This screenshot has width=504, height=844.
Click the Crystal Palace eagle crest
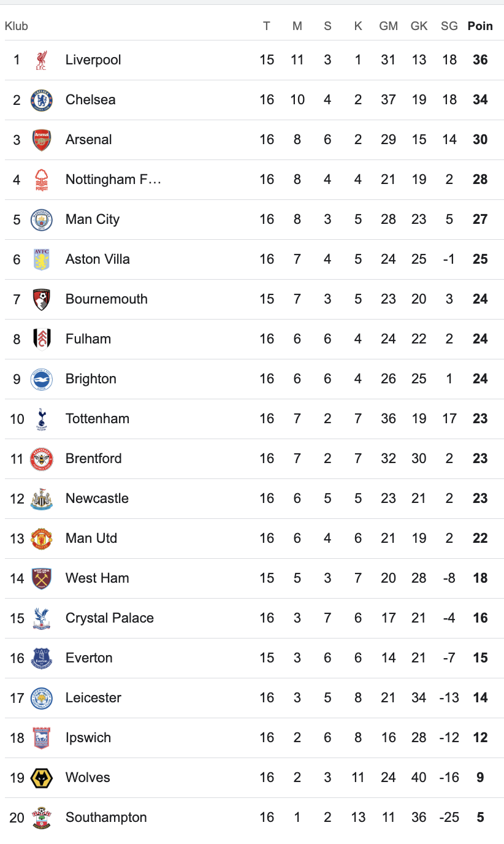coord(41,618)
